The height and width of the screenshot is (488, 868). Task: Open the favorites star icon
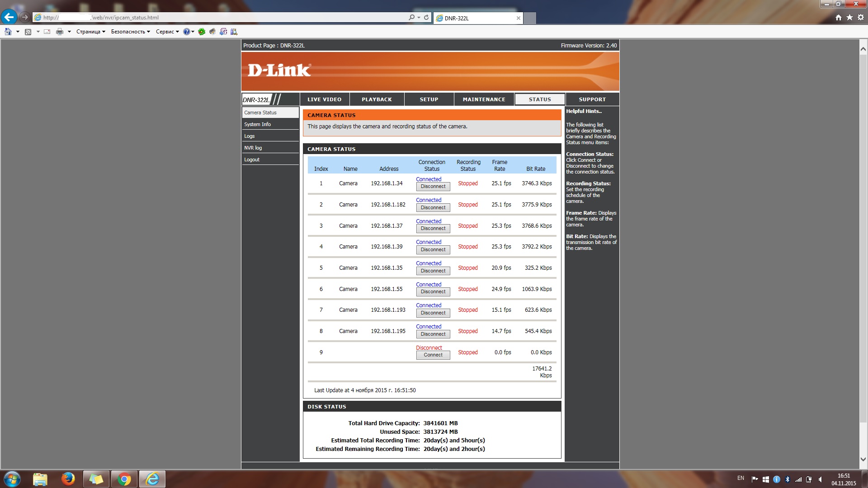[x=849, y=18]
